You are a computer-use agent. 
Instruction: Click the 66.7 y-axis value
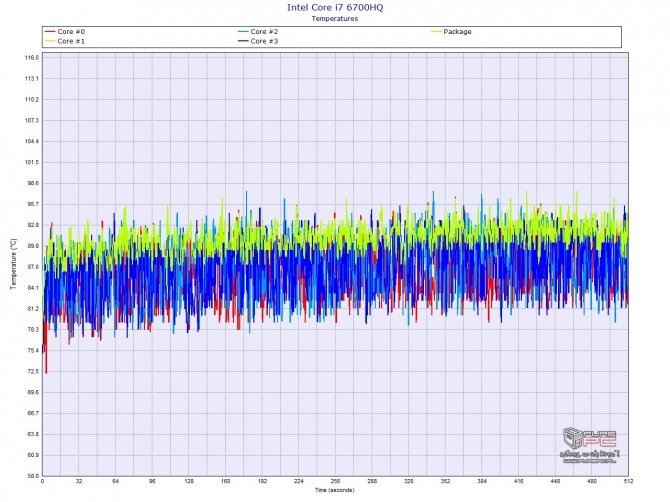pos(32,414)
